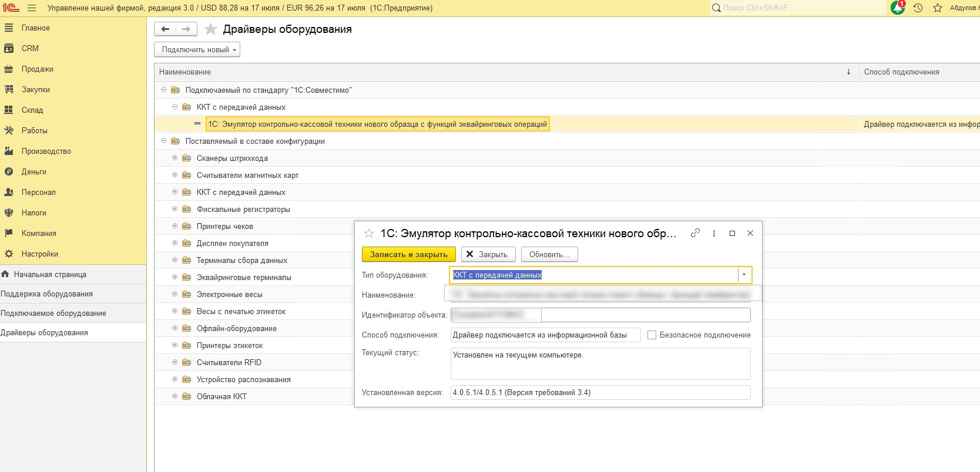The height and width of the screenshot is (472, 980).
Task: Close the driver dialog with X
Action: [750, 233]
